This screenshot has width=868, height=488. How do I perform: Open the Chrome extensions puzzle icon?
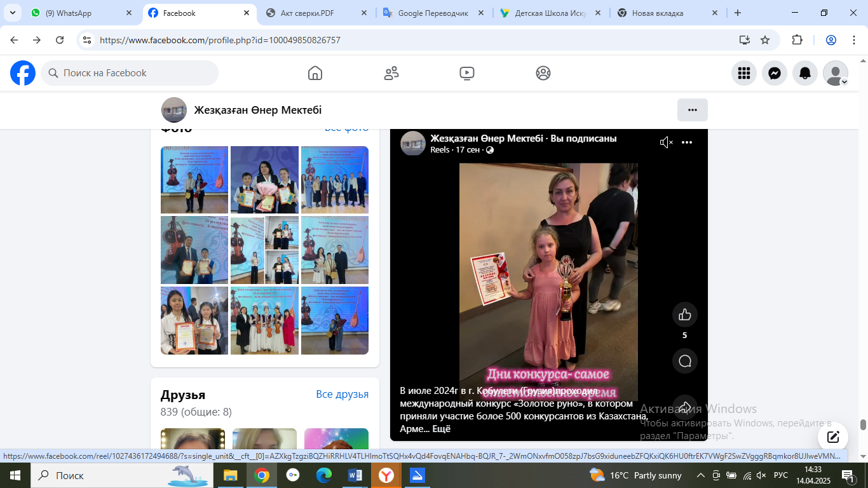click(797, 40)
